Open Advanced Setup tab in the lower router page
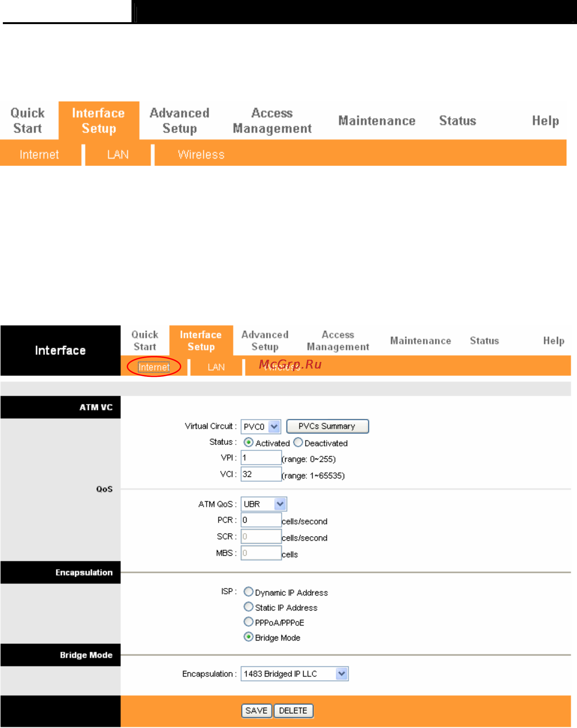Image resolution: width=577 pixels, height=728 pixels. click(x=265, y=340)
